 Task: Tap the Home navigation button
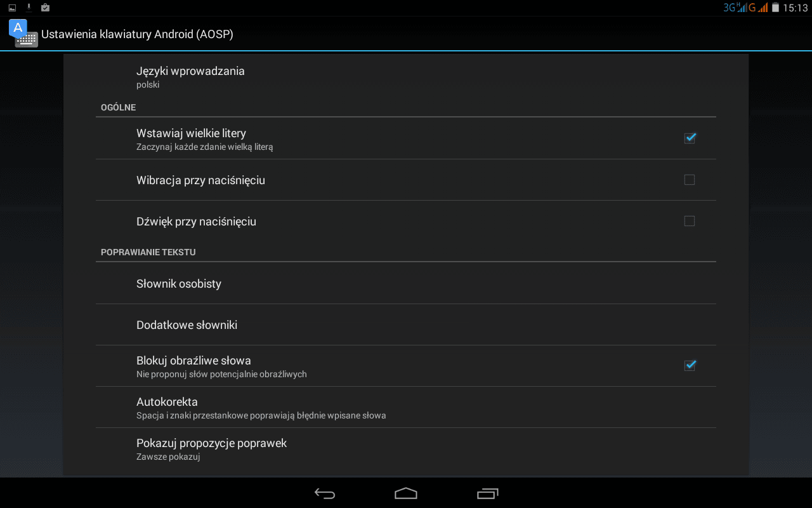[406, 493]
